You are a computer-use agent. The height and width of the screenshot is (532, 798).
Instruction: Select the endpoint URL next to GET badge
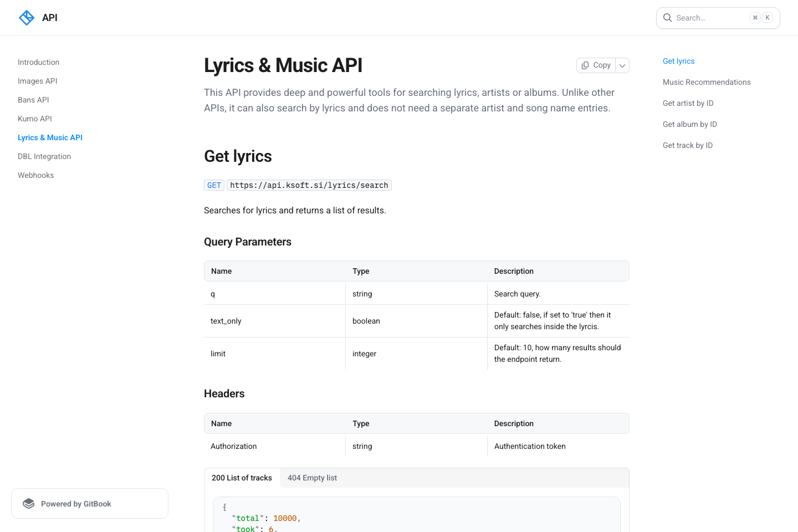click(x=309, y=185)
